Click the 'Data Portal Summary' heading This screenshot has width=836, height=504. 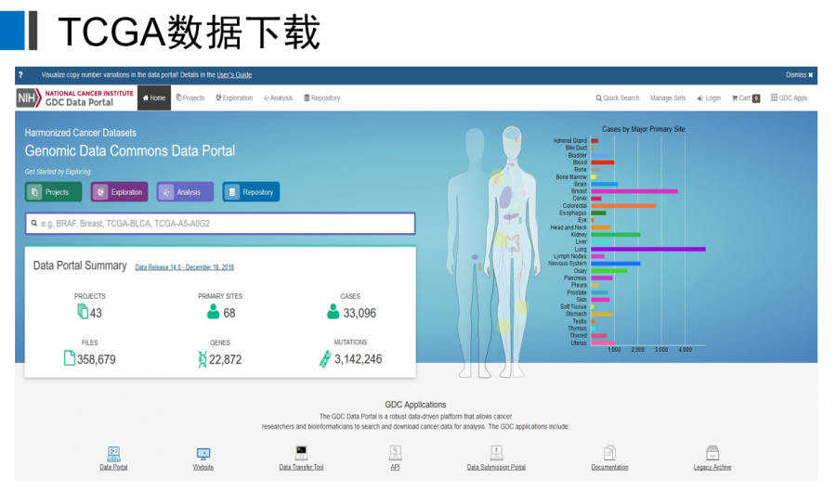point(80,265)
